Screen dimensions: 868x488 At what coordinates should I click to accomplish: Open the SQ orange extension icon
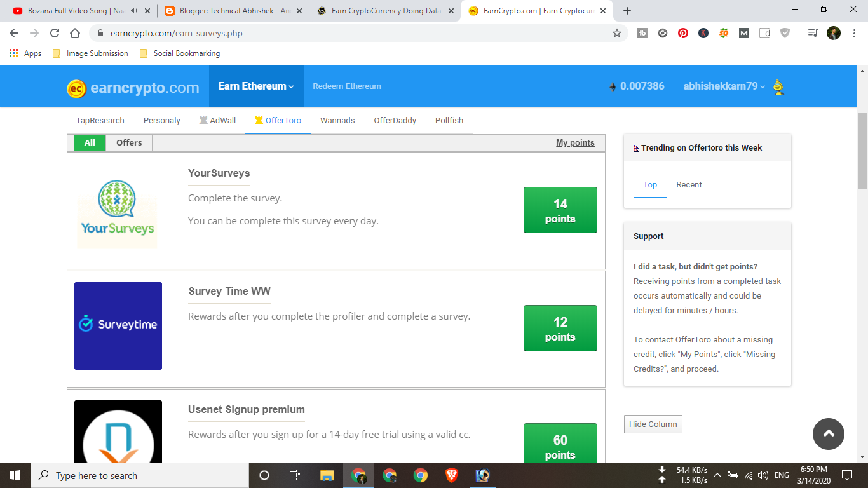tap(724, 33)
